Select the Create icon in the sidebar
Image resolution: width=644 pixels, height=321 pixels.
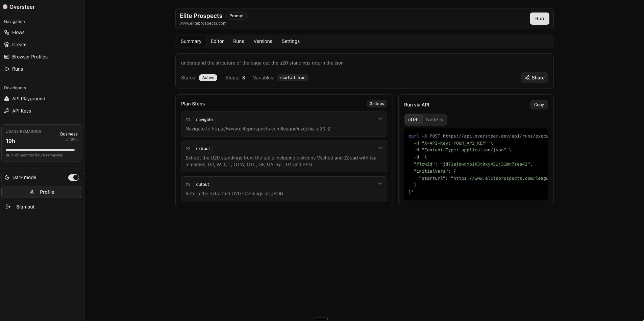click(x=7, y=45)
